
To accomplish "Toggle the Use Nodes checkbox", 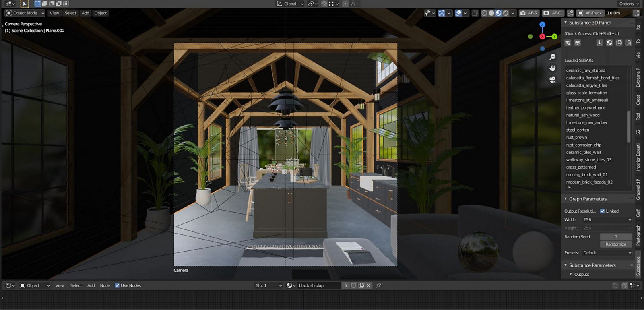I will click(117, 285).
